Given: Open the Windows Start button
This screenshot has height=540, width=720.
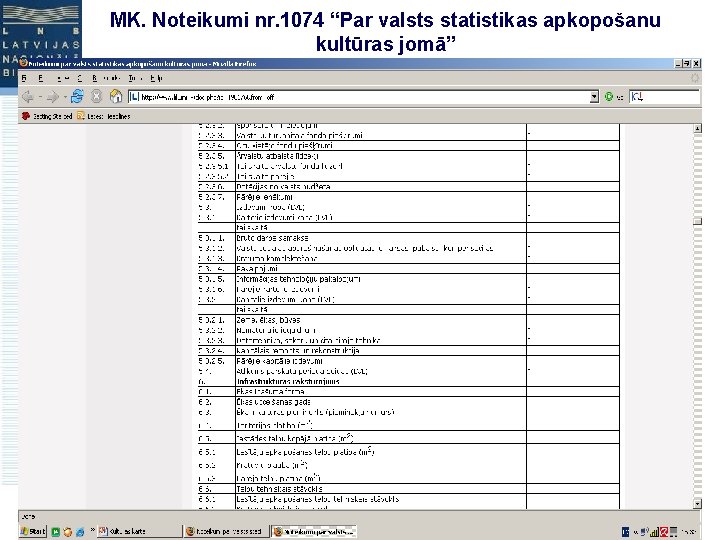Looking at the screenshot, I should 33,531.
